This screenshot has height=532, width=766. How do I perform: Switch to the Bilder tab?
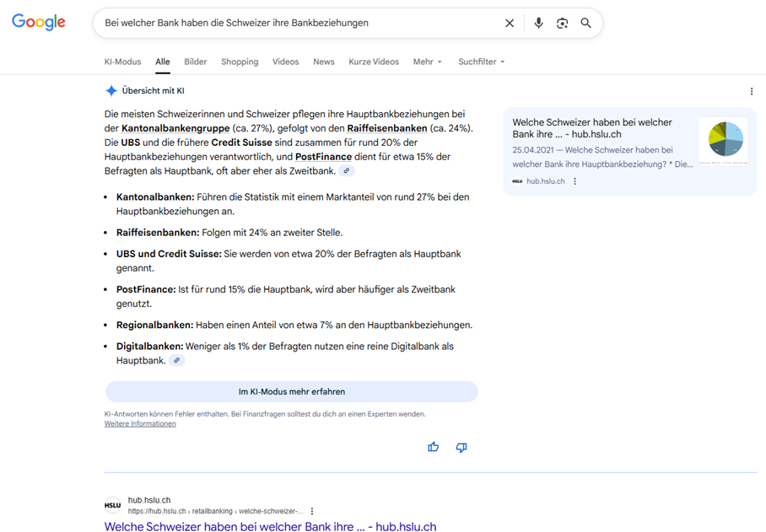point(195,62)
